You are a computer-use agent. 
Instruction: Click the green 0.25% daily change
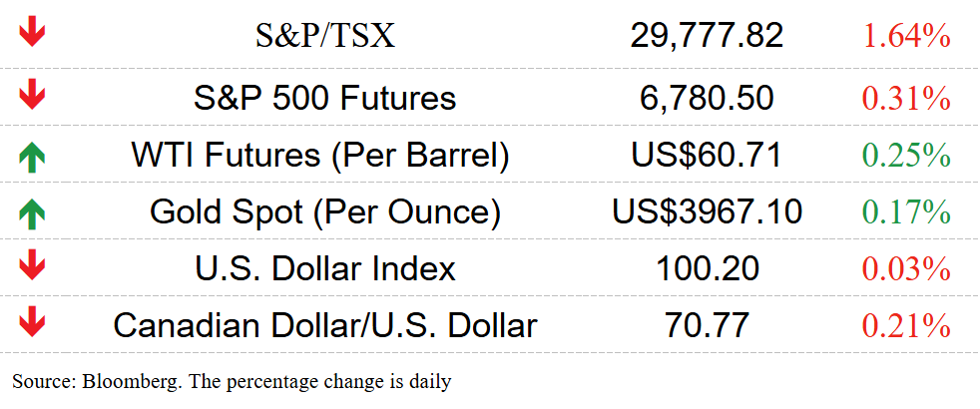[x=905, y=155]
